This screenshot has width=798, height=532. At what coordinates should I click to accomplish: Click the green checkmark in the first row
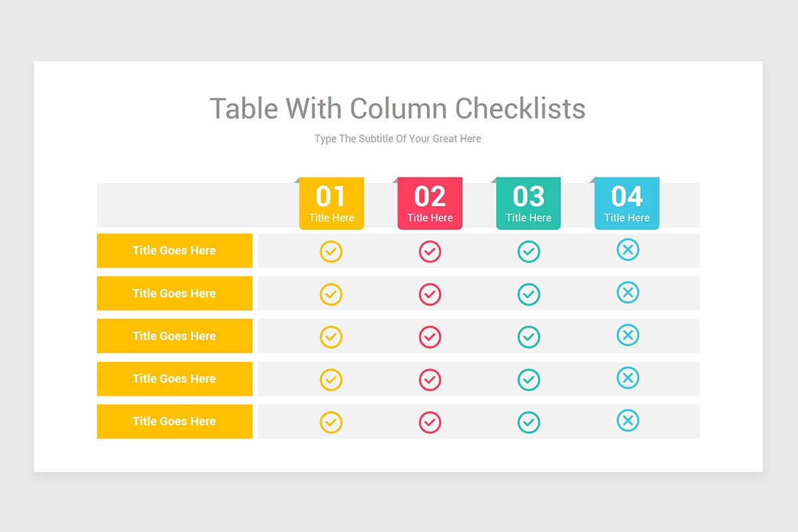[x=529, y=252]
